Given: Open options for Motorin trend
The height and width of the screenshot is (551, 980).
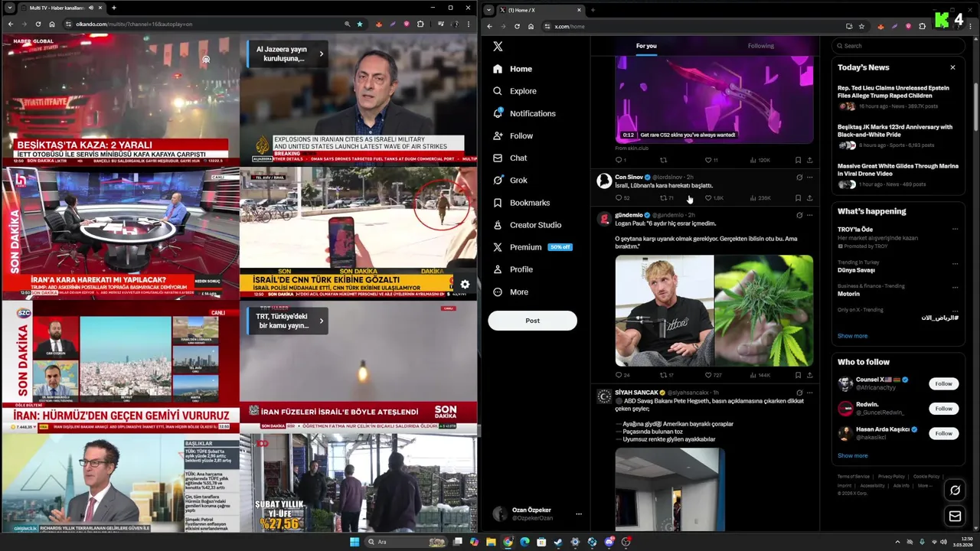Looking at the screenshot, I should [x=955, y=287].
